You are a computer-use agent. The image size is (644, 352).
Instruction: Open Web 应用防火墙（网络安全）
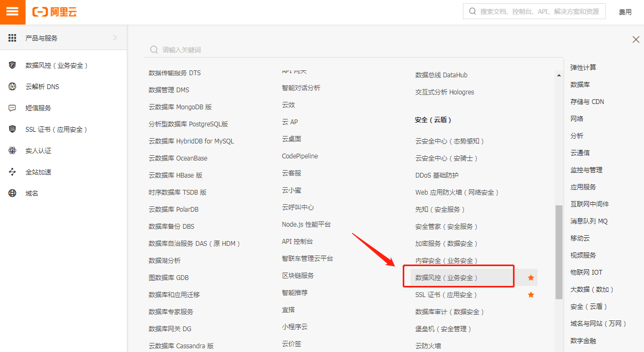(x=457, y=192)
